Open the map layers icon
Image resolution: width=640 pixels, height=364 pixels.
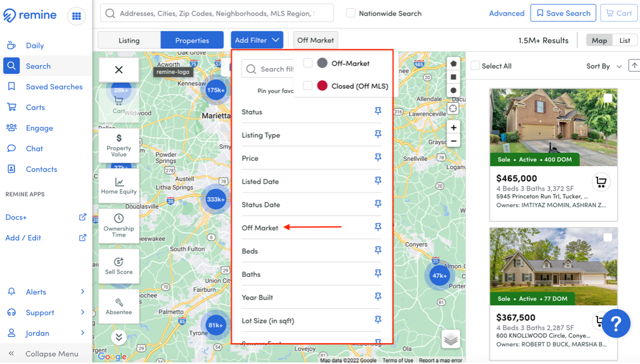click(x=451, y=339)
